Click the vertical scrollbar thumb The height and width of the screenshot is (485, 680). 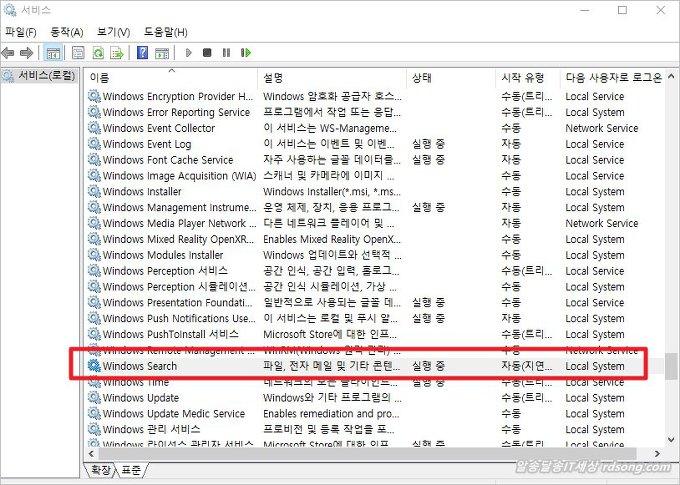(x=672, y=367)
